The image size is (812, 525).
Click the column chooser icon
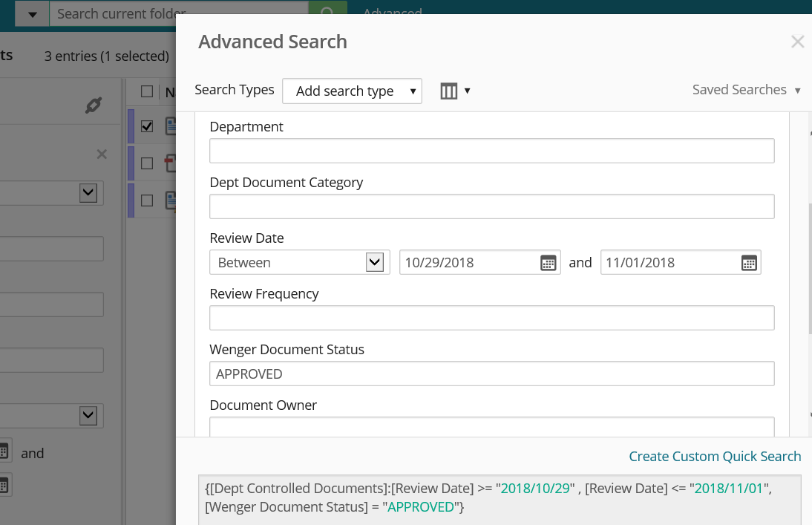click(449, 91)
